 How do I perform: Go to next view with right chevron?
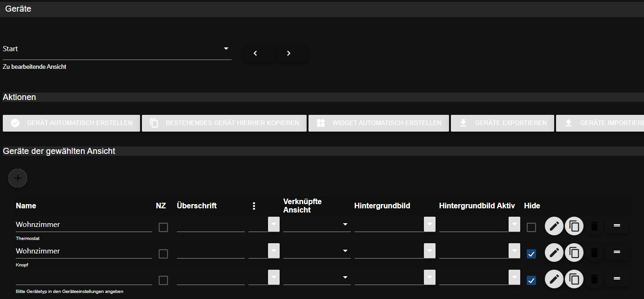point(289,53)
